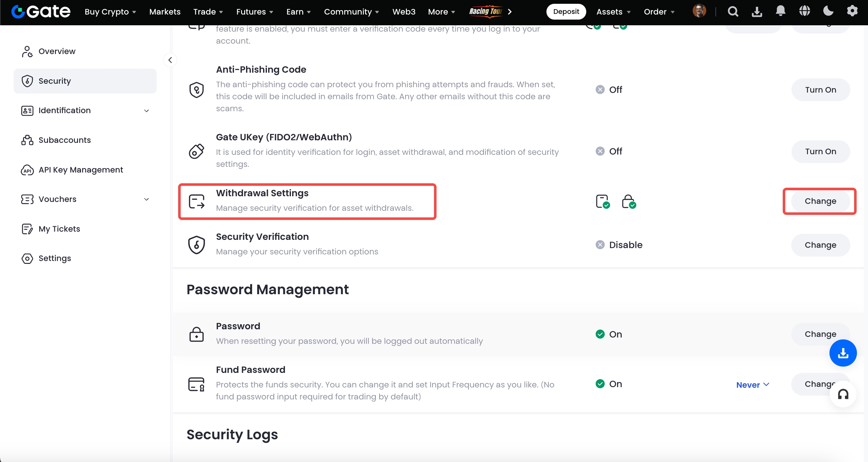This screenshot has height=462, width=868.
Task: Turn on Anti-Phishing Code
Action: [820, 90]
